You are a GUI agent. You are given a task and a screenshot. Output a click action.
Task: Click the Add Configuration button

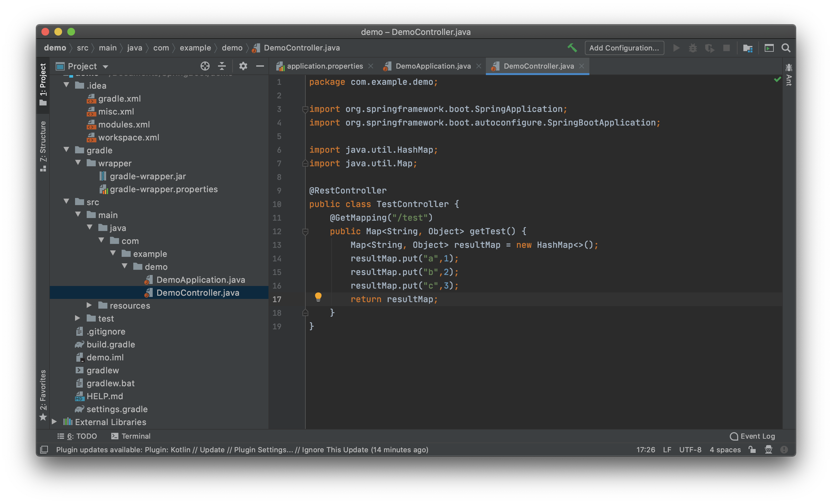(624, 48)
